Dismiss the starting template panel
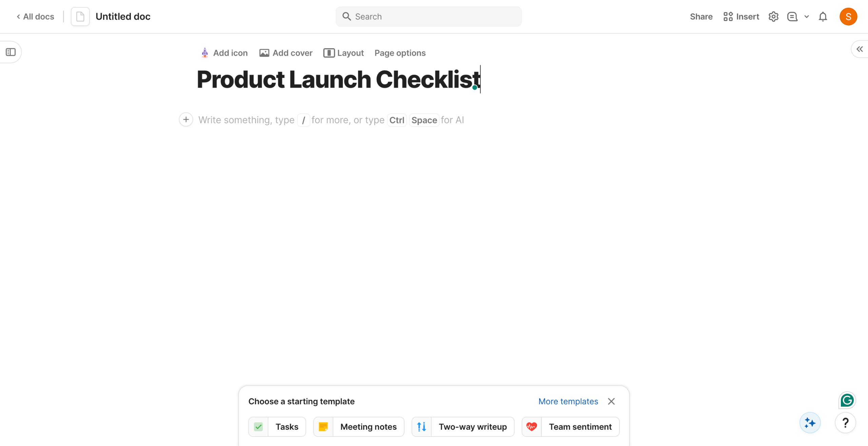Screen dimensions: 868x446 [611, 402]
